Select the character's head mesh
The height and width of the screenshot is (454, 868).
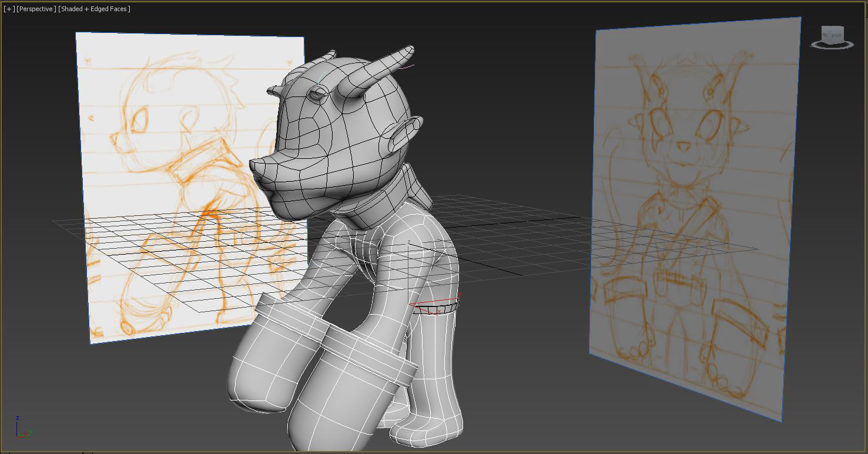(x=335, y=141)
